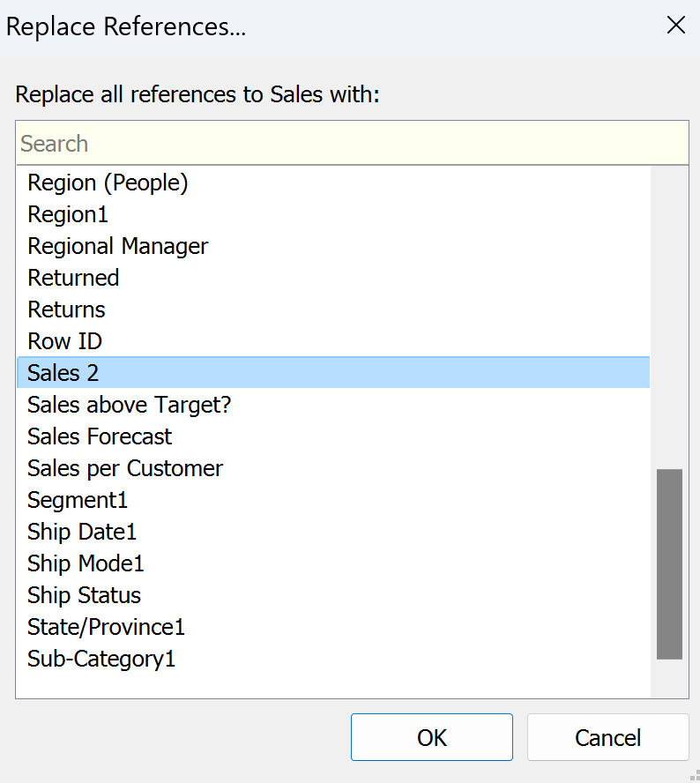Select the highlighted Sales 2 field
Screen dimensions: 700x783
pyautogui.click(x=63, y=373)
